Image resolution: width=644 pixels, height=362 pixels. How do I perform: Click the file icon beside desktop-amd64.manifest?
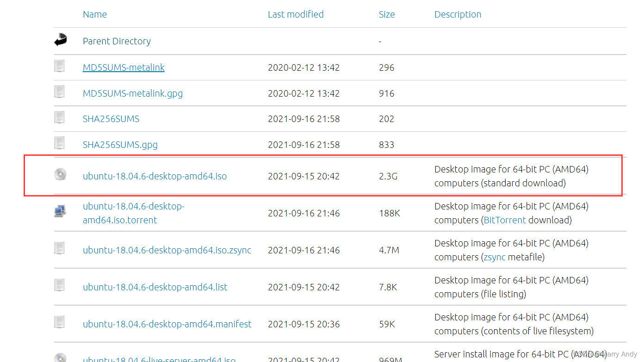coord(59,322)
